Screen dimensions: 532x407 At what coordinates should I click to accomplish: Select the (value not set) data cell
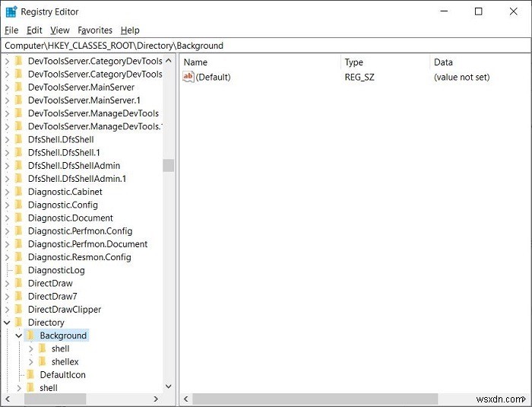(462, 77)
